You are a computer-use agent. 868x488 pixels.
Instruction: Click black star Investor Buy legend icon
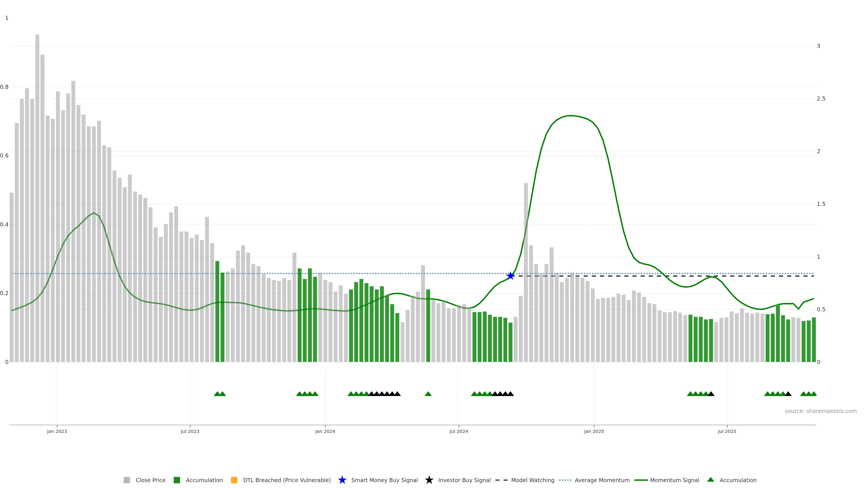pos(429,480)
